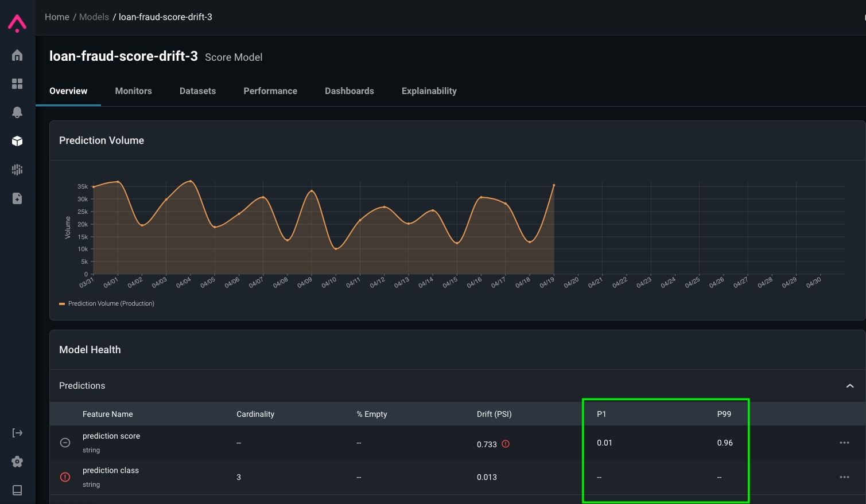Click the P1 column header
866x504 pixels.
[x=601, y=414]
